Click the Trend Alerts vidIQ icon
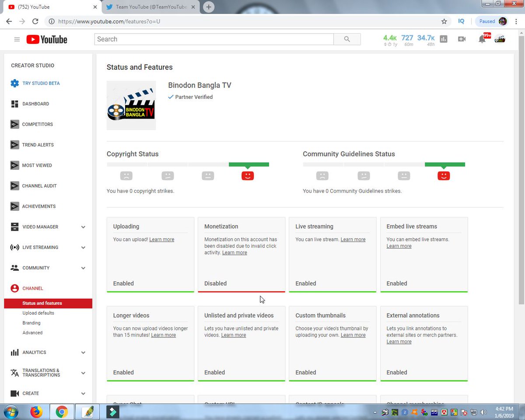525x420 pixels. coord(14,145)
